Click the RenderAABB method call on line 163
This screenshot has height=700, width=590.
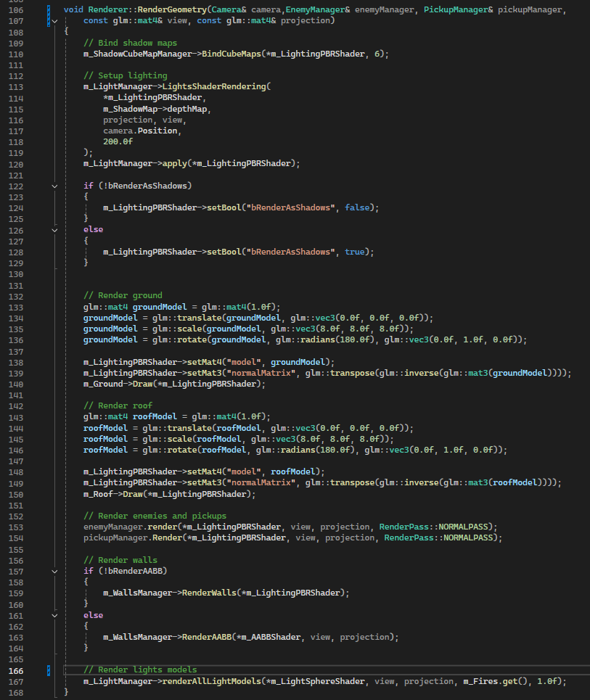[201, 637]
